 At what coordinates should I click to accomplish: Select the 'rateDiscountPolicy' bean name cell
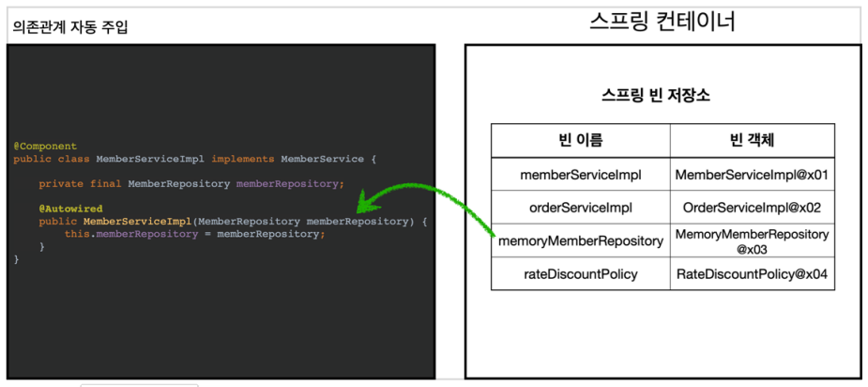click(x=581, y=273)
